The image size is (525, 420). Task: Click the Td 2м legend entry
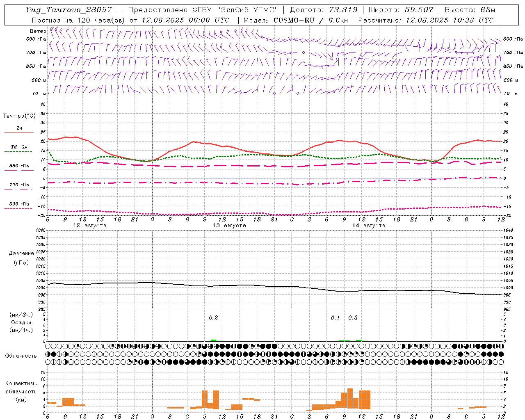[x=19, y=147]
